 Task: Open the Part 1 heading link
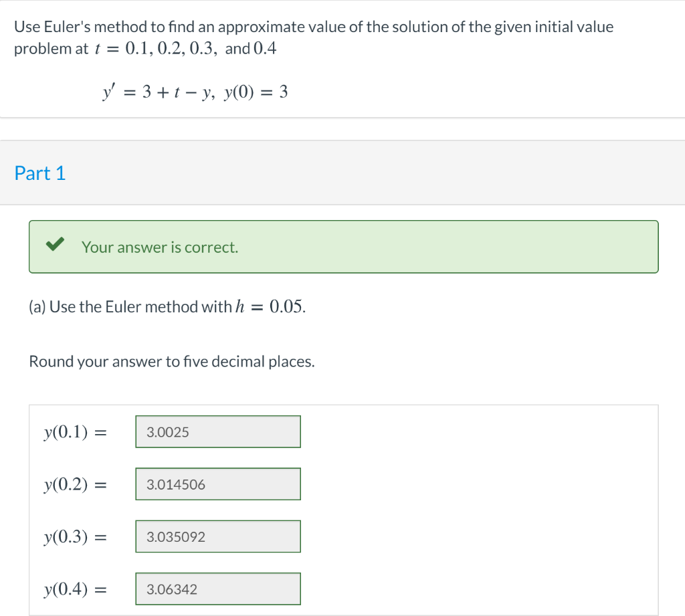point(39,173)
